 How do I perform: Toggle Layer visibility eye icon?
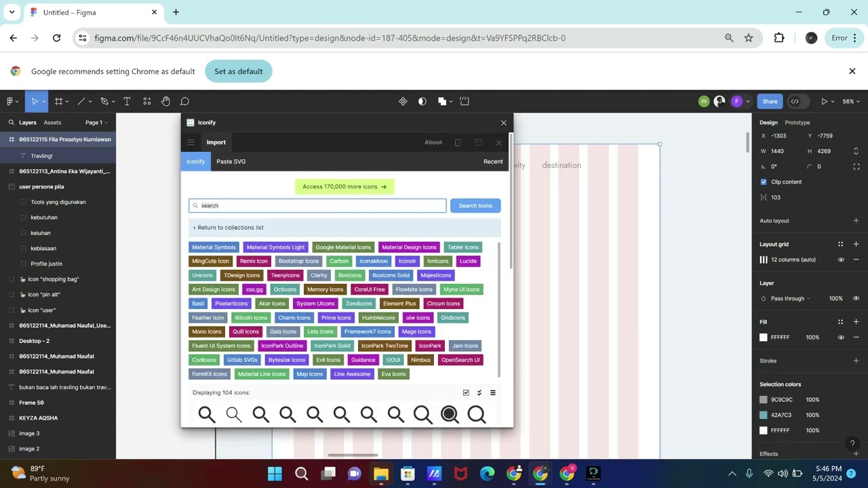[856, 298]
